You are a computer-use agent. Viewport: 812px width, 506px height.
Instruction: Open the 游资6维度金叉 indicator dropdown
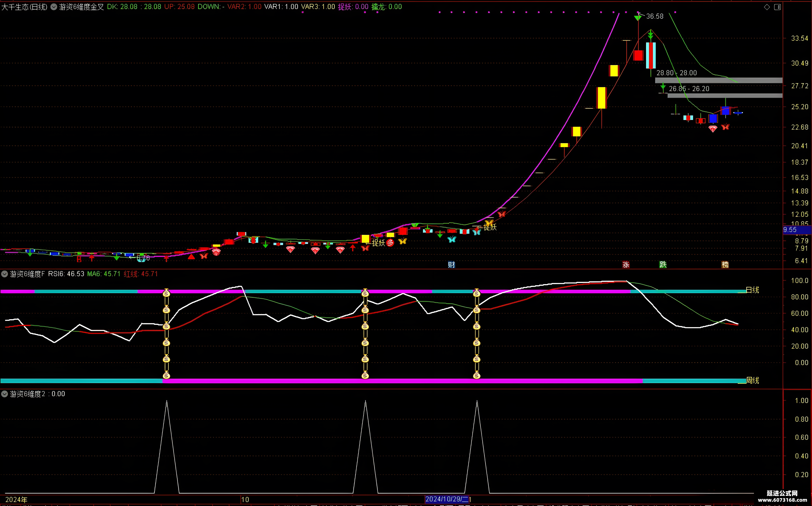click(54, 7)
